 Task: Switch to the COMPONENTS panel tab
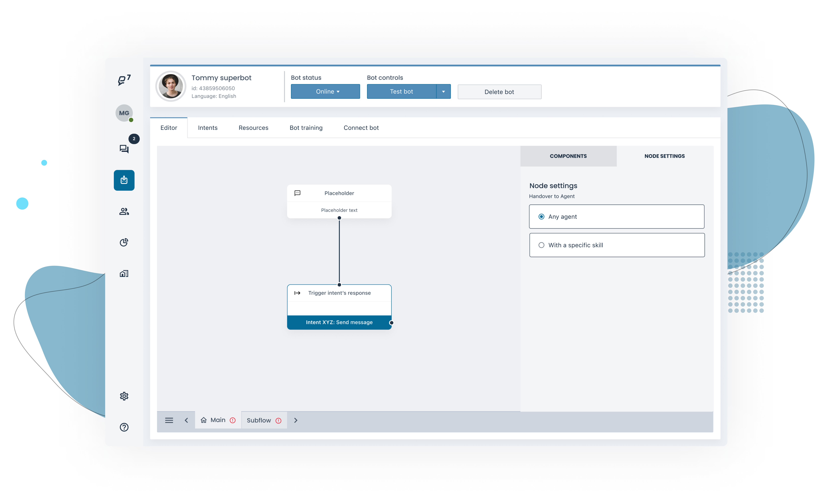pyautogui.click(x=568, y=156)
